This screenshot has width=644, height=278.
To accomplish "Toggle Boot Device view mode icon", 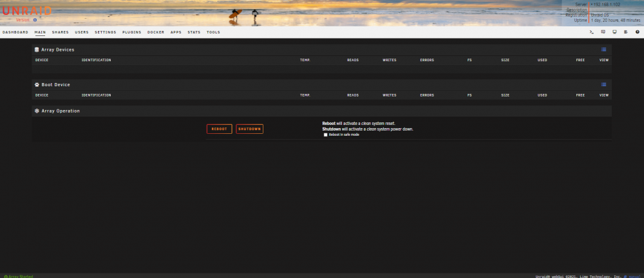I will (x=604, y=84).
